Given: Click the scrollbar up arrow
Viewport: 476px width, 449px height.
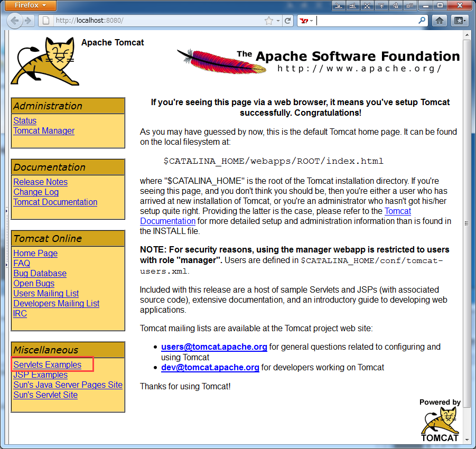Looking at the screenshot, I should 467,35.
